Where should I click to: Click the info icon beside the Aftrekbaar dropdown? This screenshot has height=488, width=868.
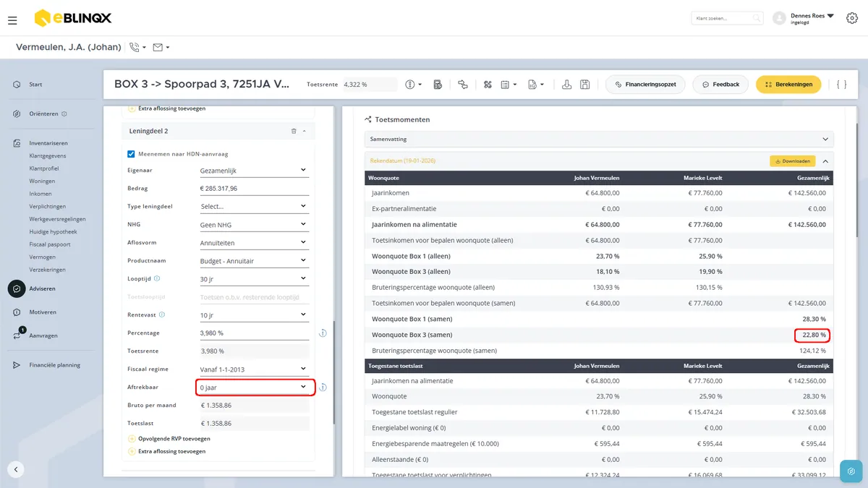coord(323,388)
